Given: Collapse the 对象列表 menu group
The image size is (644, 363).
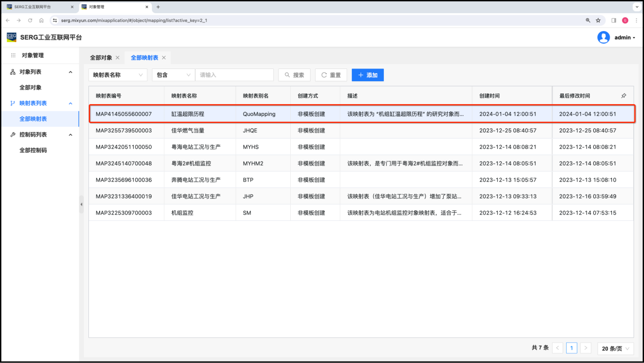Looking at the screenshot, I should pos(71,72).
